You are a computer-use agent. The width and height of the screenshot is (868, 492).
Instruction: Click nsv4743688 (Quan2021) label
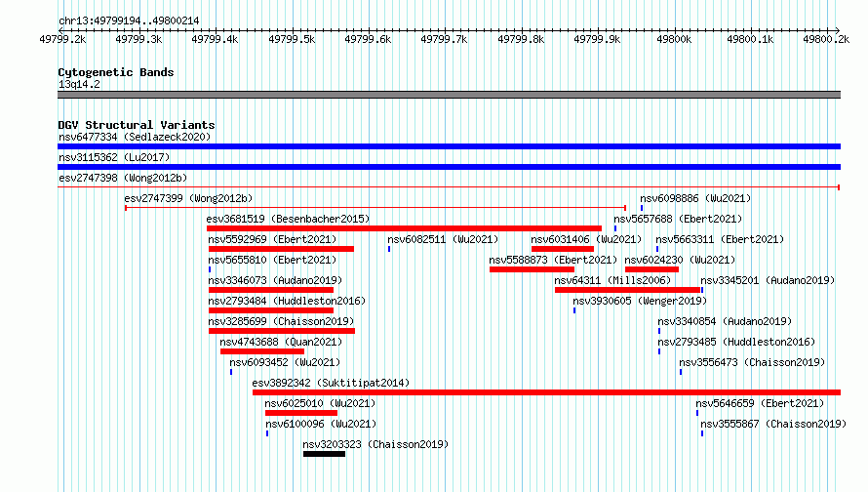click(281, 342)
